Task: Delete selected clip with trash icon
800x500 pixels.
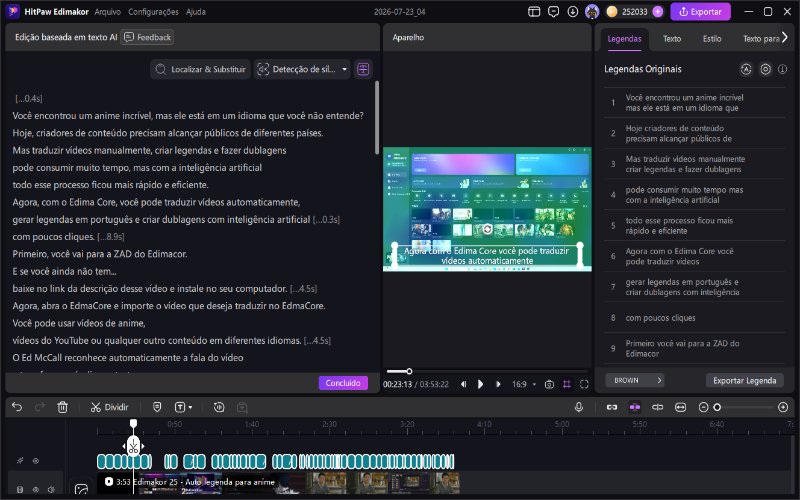Action: 62,407
